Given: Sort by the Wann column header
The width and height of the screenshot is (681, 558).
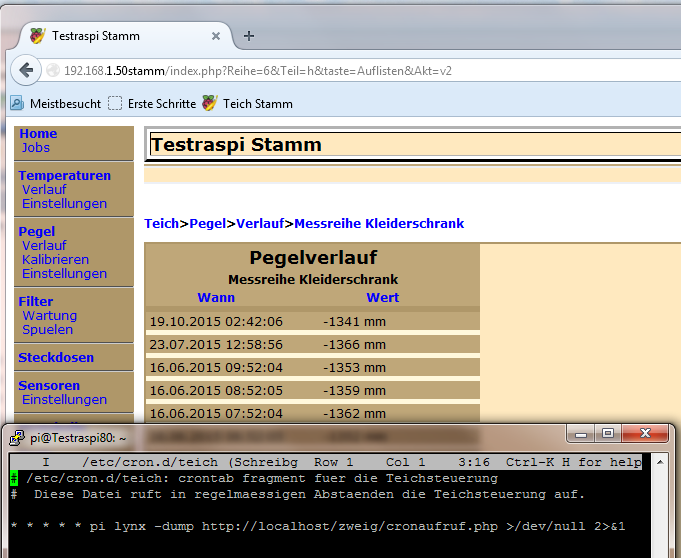Looking at the screenshot, I should point(216,298).
